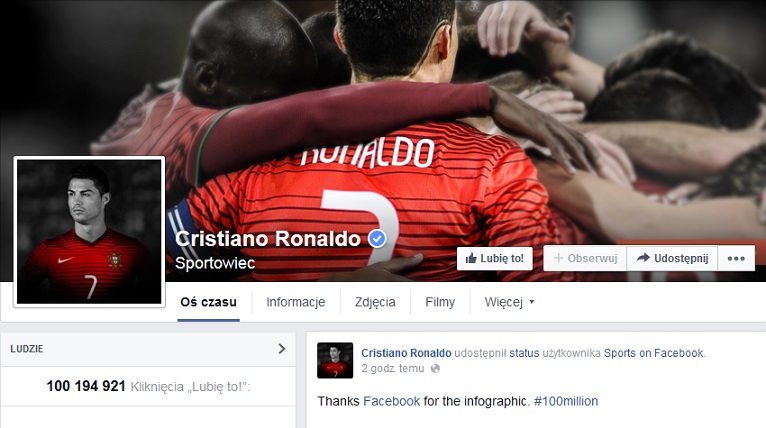Go to the Oś czasu tab
766x428 pixels.
pos(208,302)
